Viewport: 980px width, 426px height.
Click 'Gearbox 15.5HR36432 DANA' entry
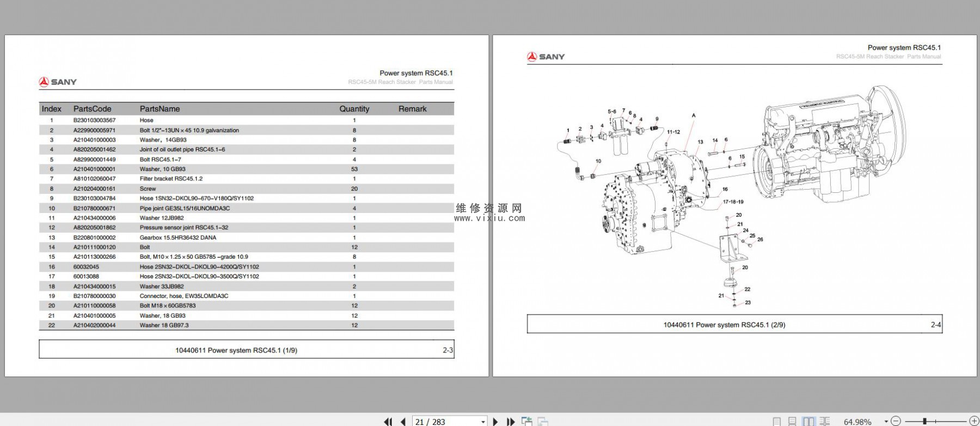tap(177, 238)
